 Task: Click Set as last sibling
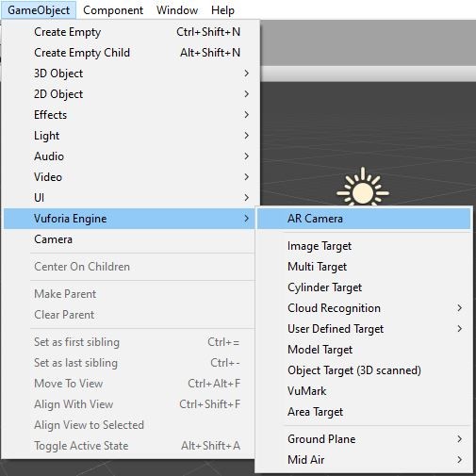pos(129,363)
